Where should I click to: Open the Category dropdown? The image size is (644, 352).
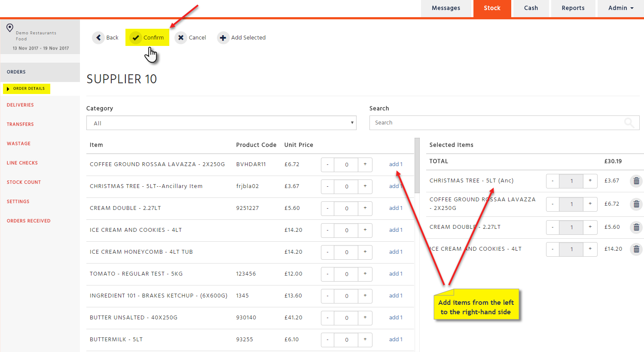[x=221, y=123]
